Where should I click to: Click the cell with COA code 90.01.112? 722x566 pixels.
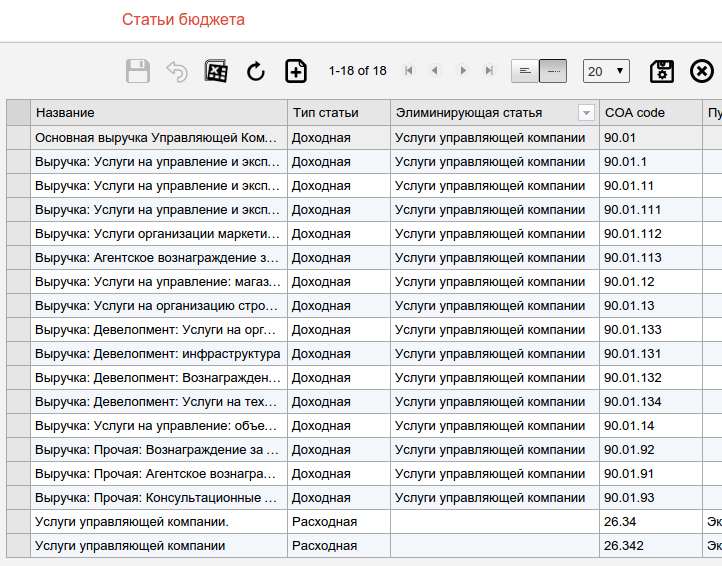tap(650, 233)
